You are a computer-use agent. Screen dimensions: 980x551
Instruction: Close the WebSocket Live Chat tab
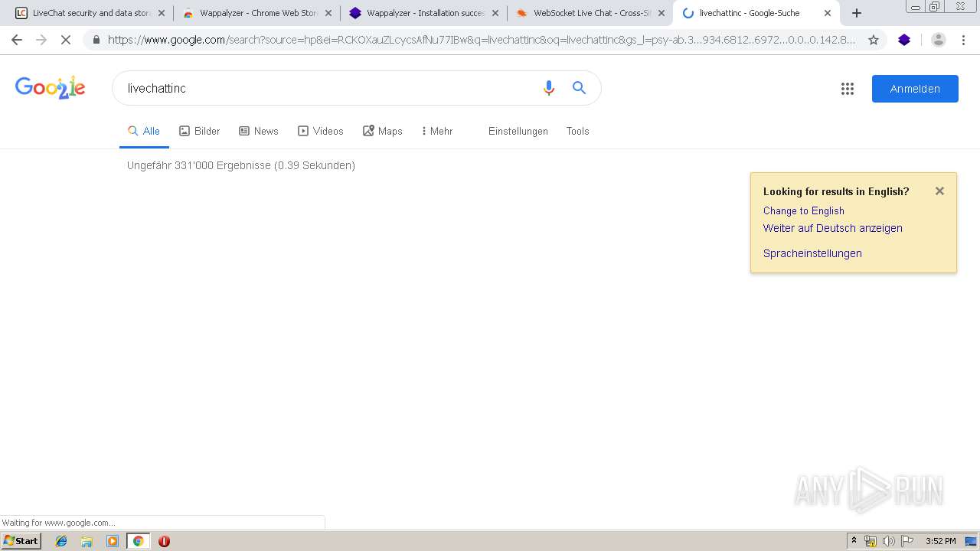coord(661,13)
